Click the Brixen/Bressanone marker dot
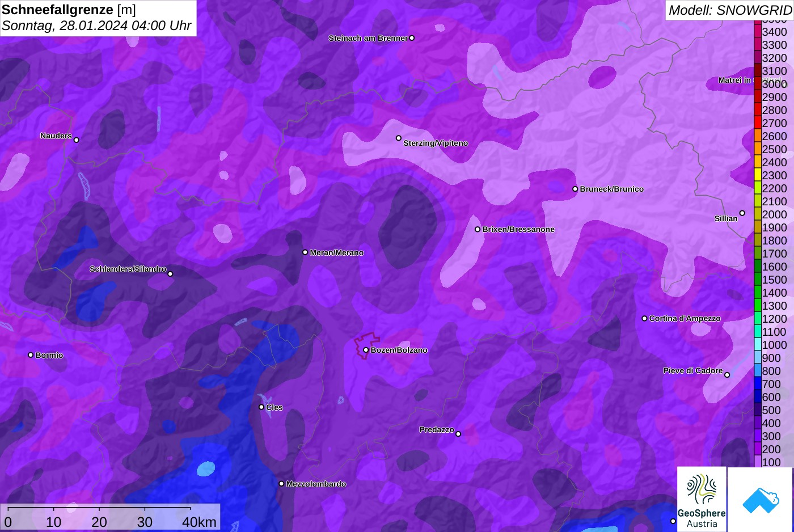794x532 pixels. [478, 229]
